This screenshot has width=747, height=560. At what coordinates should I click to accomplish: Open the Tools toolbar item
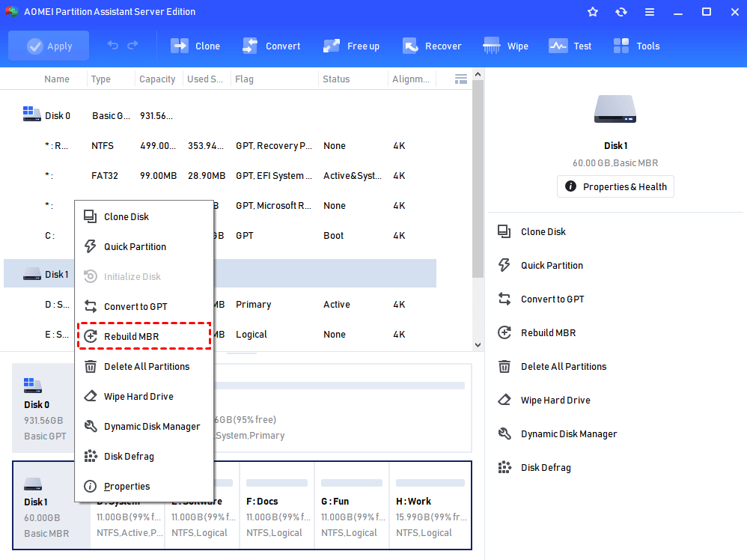(636, 46)
